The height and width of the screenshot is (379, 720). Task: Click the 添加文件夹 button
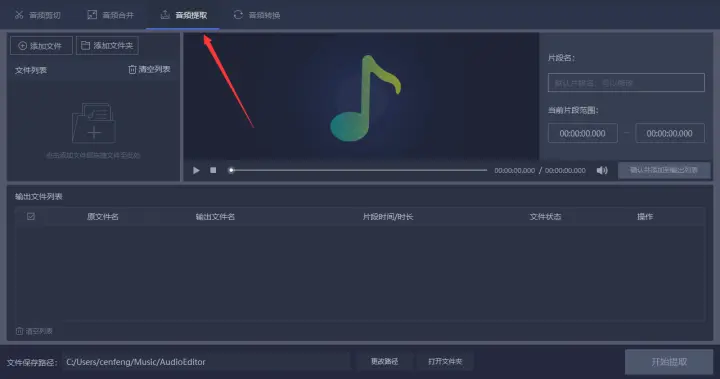(107, 45)
